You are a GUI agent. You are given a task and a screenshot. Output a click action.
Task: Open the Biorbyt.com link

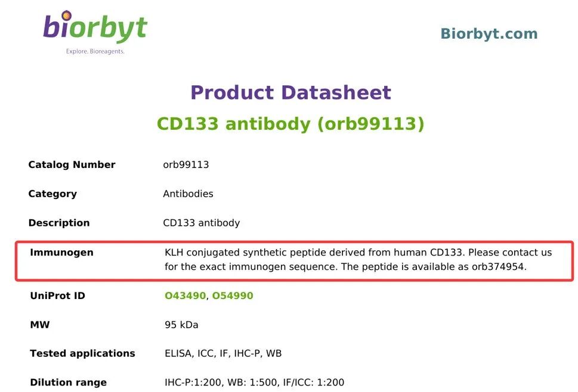[489, 34]
